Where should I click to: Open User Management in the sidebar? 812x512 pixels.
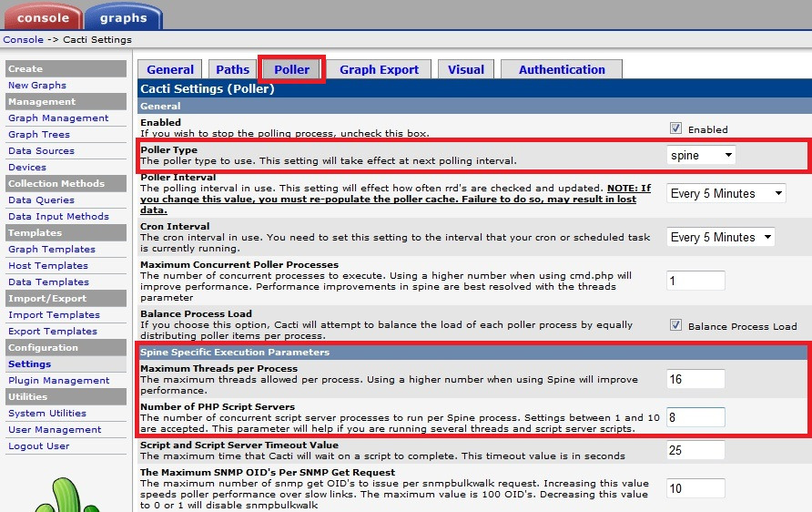point(55,430)
